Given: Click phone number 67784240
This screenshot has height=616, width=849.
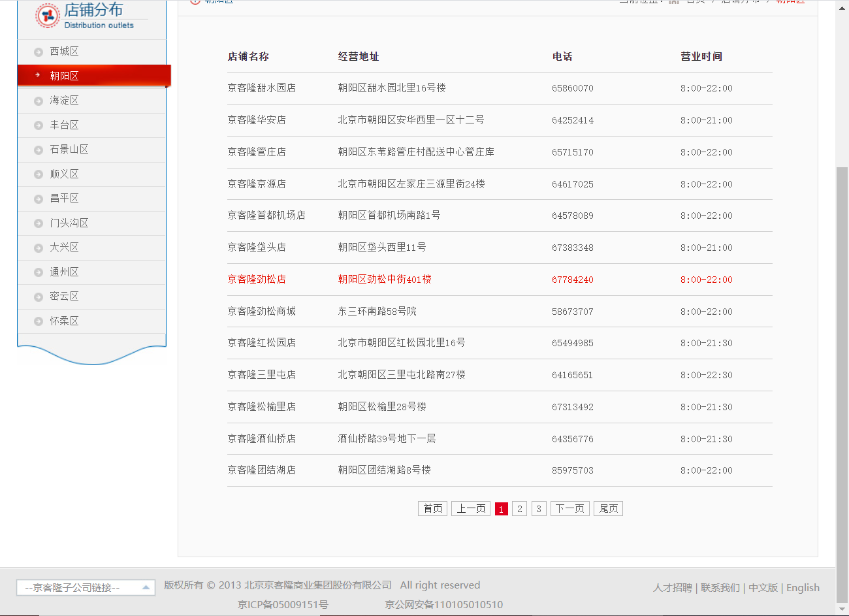Looking at the screenshot, I should click(x=573, y=280).
